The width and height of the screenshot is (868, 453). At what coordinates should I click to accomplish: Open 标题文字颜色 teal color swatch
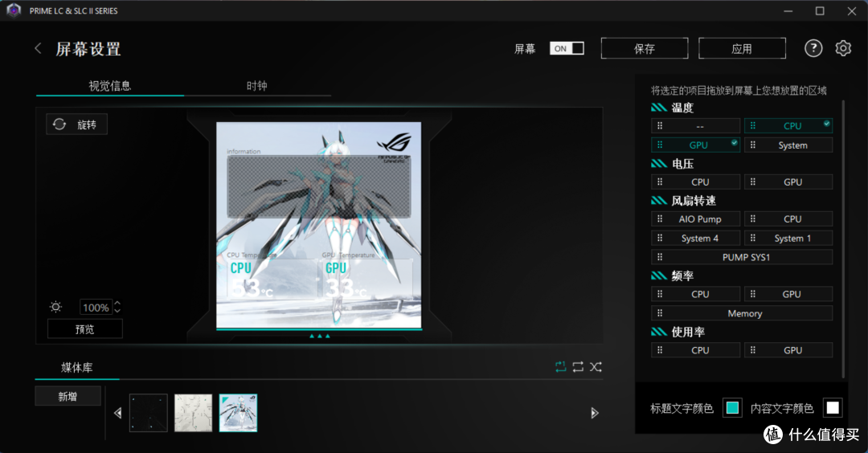point(732,408)
